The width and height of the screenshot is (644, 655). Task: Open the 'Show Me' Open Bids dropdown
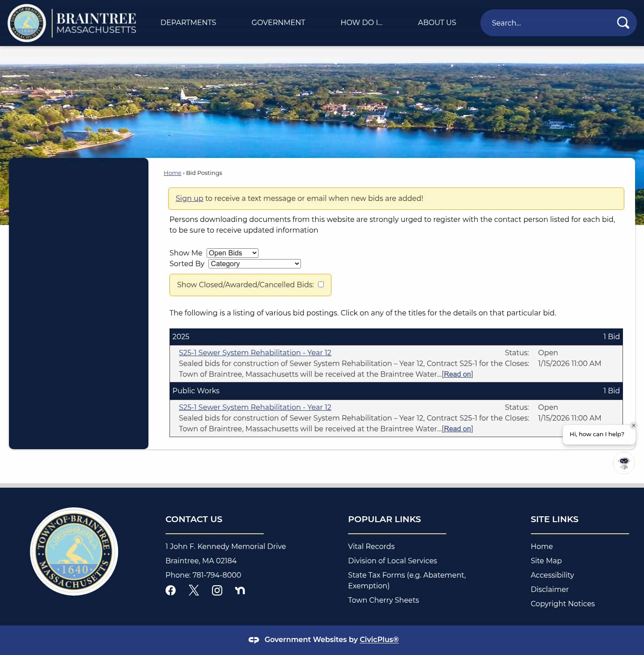click(x=232, y=253)
